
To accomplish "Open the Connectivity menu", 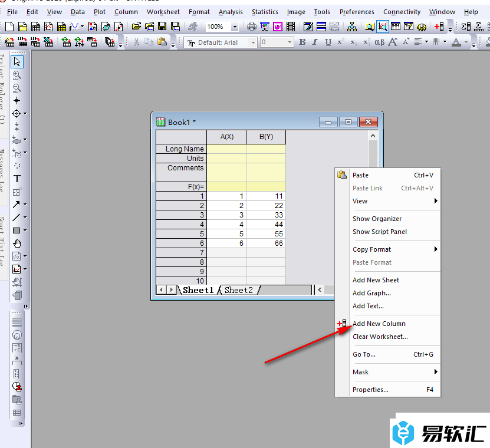I will [402, 12].
